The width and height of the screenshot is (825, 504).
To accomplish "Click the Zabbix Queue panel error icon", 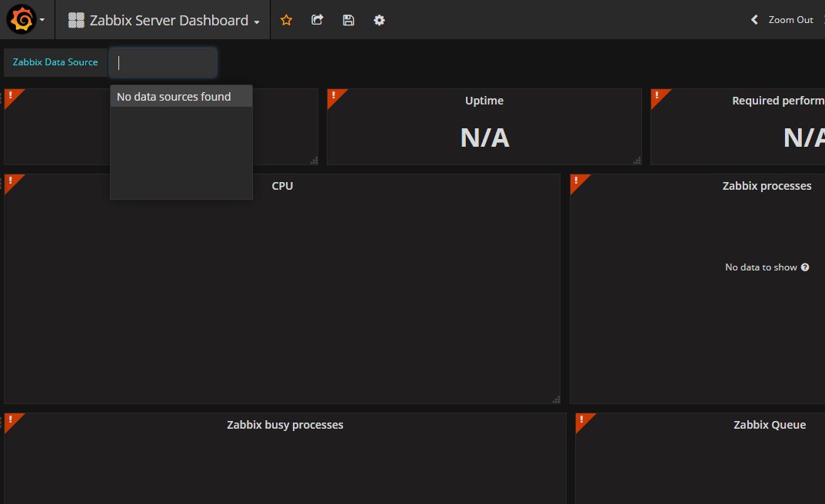I will (x=582, y=420).
